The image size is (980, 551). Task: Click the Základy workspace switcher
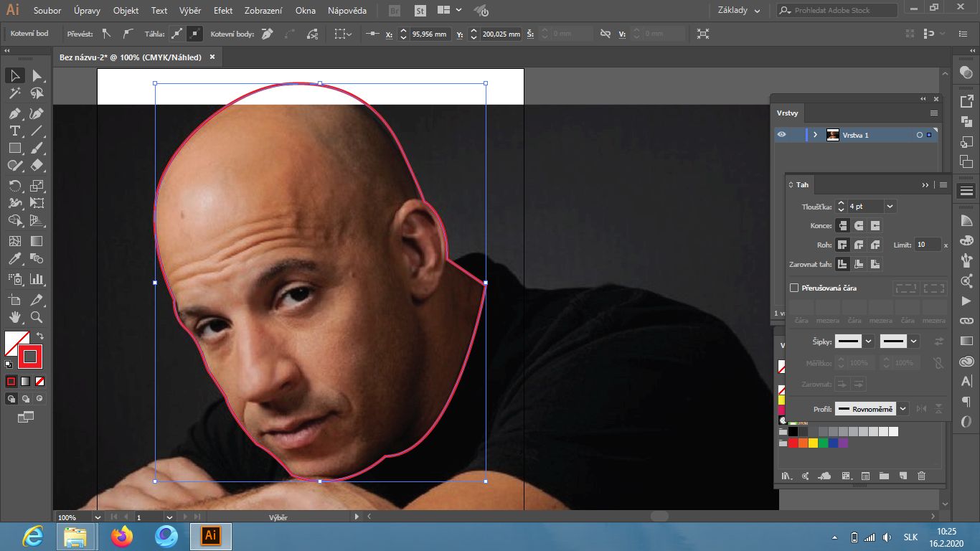pyautogui.click(x=739, y=10)
